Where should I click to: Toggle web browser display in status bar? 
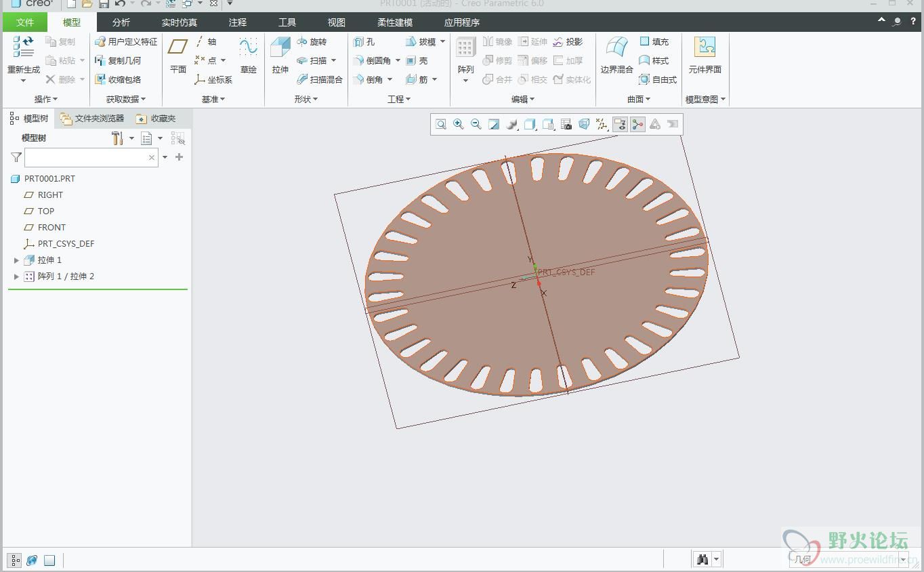[32, 560]
